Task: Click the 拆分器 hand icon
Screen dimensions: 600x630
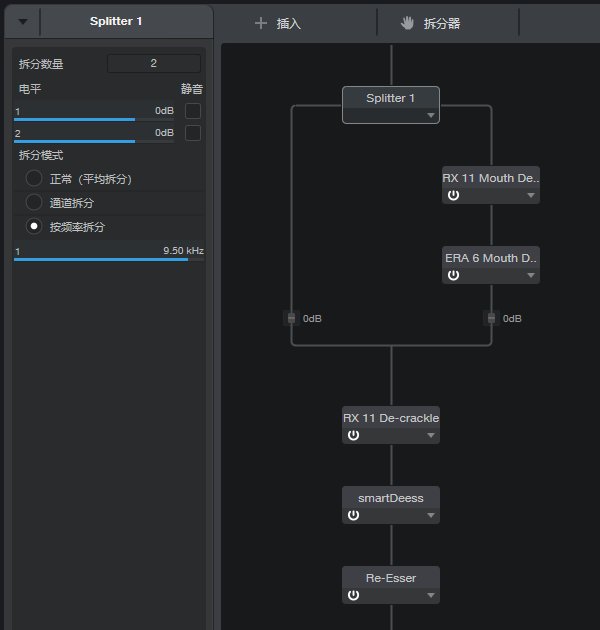Action: tap(407, 23)
